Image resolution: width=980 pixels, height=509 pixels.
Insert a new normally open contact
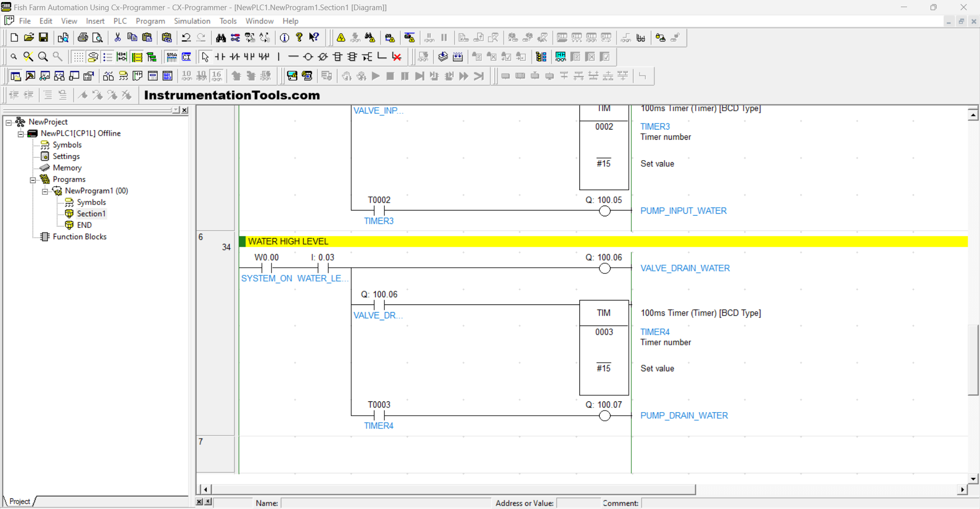tap(220, 57)
